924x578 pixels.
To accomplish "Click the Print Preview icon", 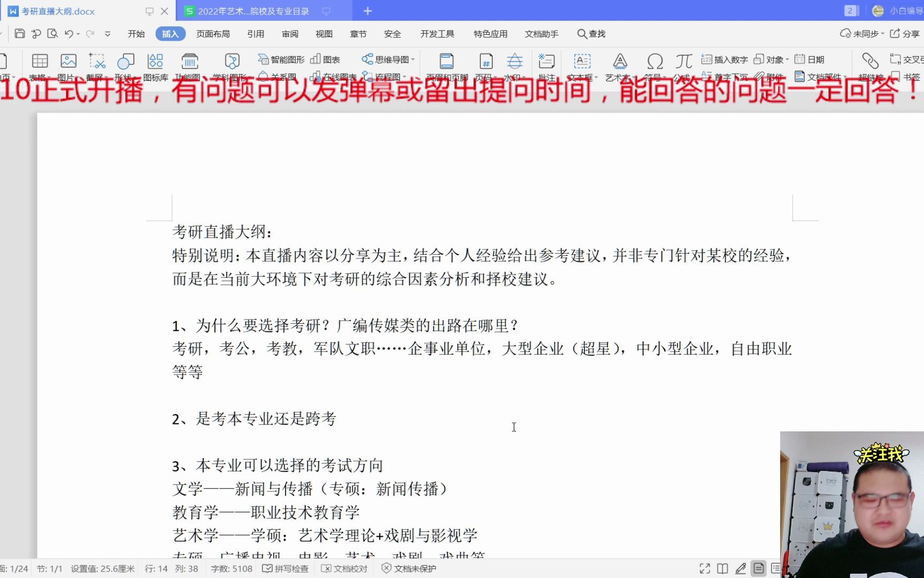I will tap(52, 34).
